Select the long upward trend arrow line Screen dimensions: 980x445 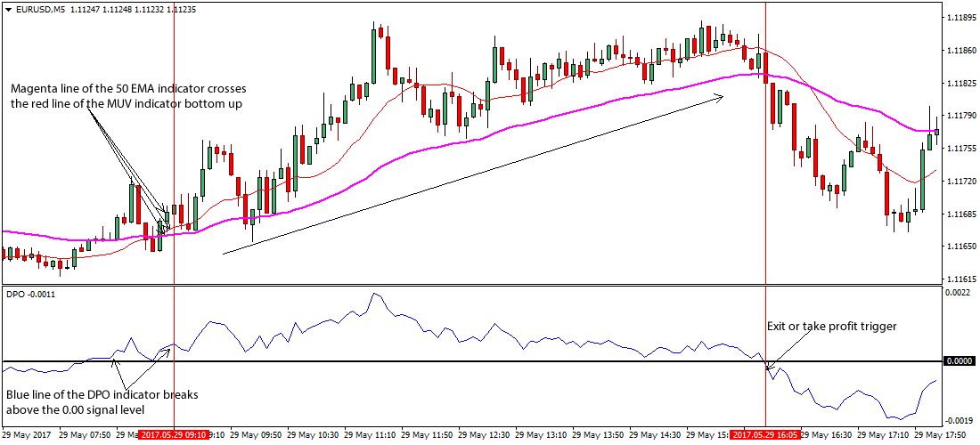472,174
